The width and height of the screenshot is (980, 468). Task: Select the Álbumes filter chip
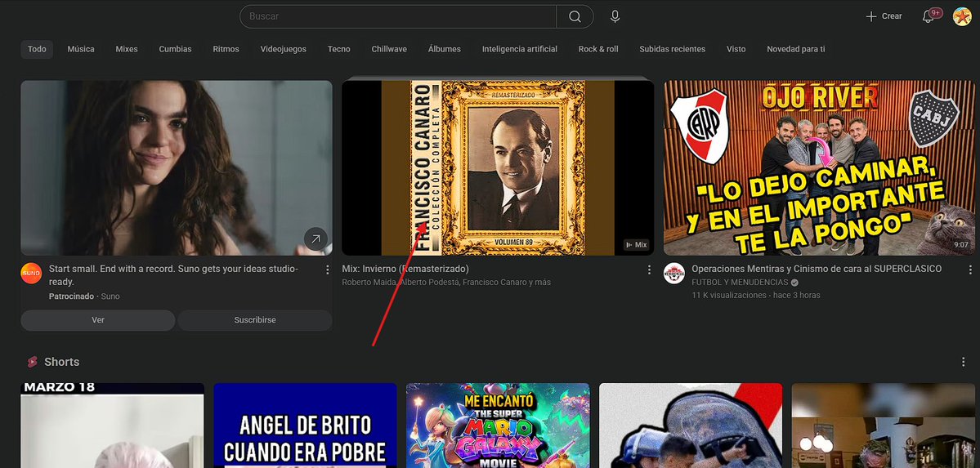[x=445, y=49]
